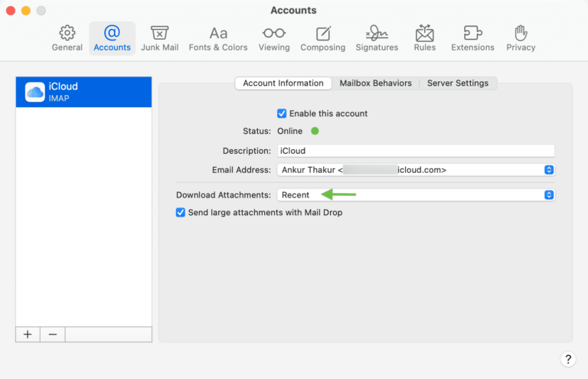This screenshot has height=379, width=588.
Task: Toggle the Enable this account checkbox
Action: (282, 113)
